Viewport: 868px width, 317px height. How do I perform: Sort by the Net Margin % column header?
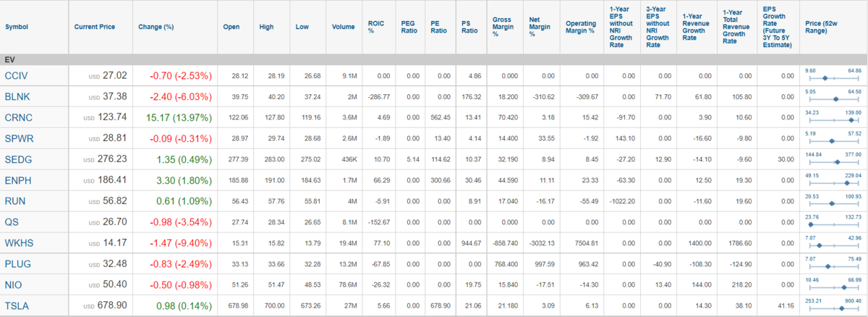tap(540, 27)
